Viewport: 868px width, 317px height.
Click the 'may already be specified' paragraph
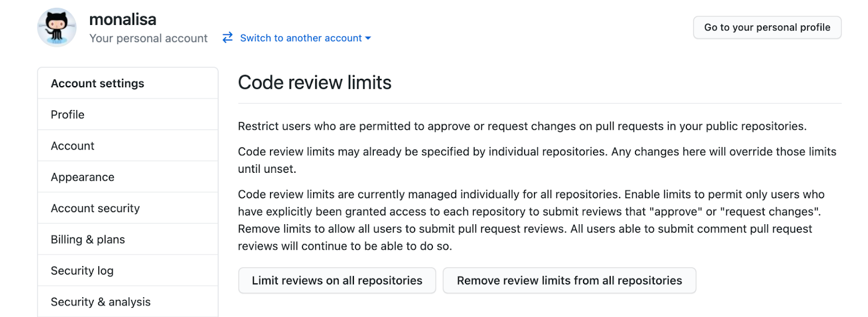(x=537, y=160)
